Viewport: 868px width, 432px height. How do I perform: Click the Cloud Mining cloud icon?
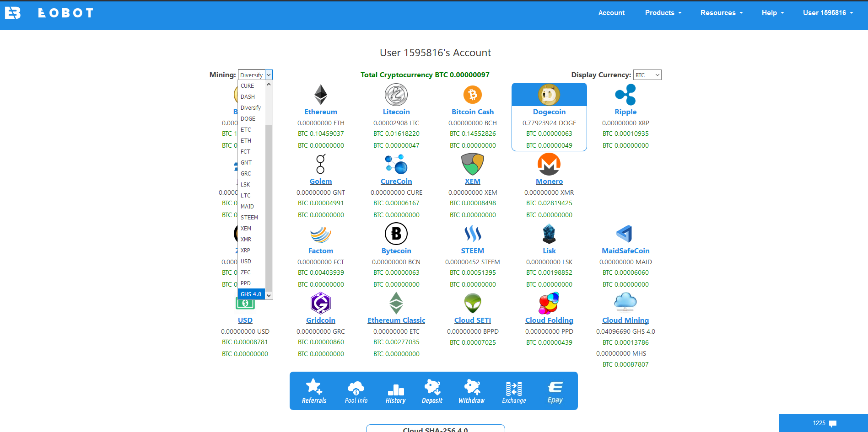[625, 302]
